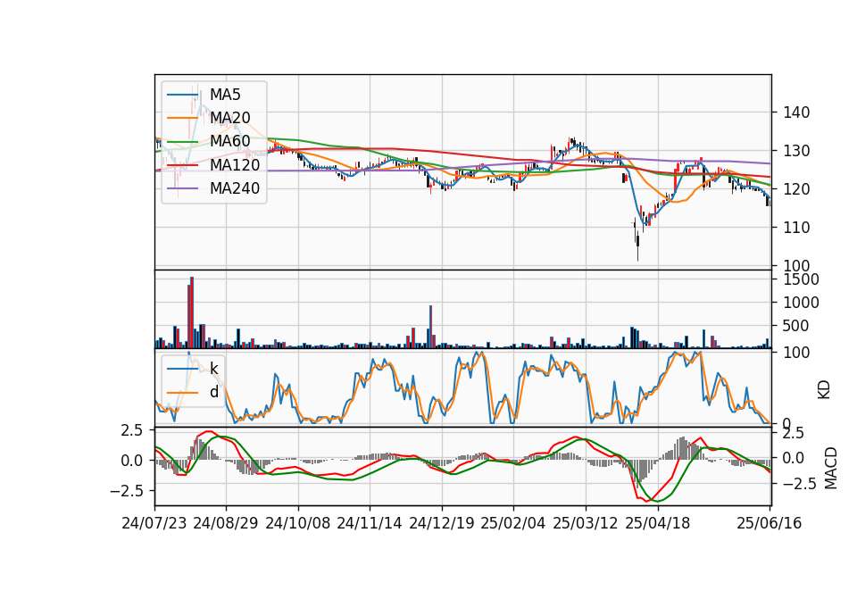Click the December volume spike bar
The width and height of the screenshot is (857, 616).
pos(430,327)
